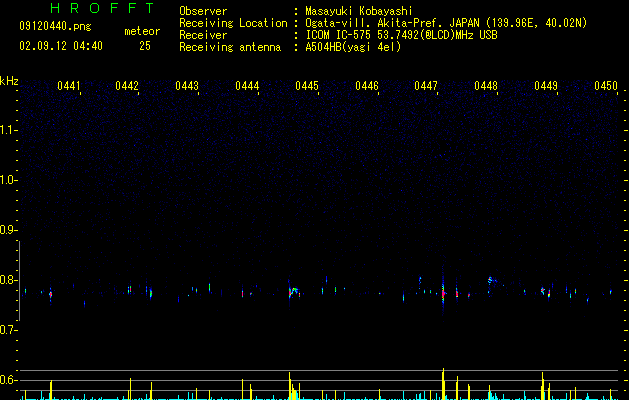The width and height of the screenshot is (629, 400).
Task: Click the 'meteor' count label
Action: coord(142,31)
